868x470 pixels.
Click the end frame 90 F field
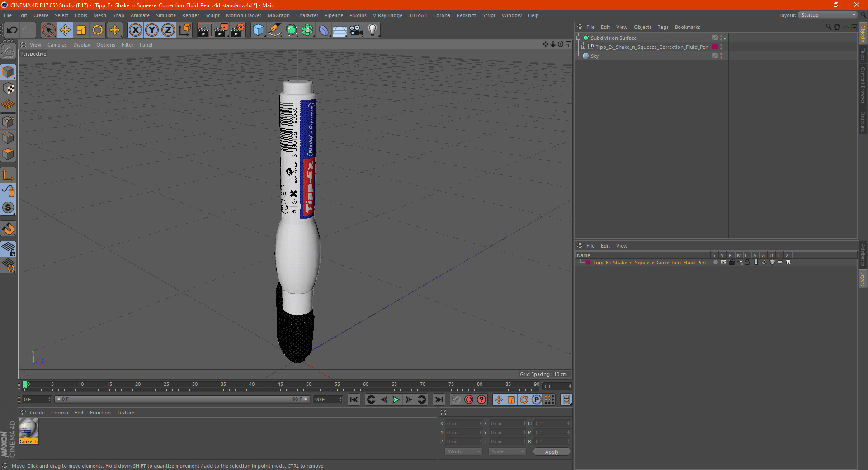tap(328, 399)
